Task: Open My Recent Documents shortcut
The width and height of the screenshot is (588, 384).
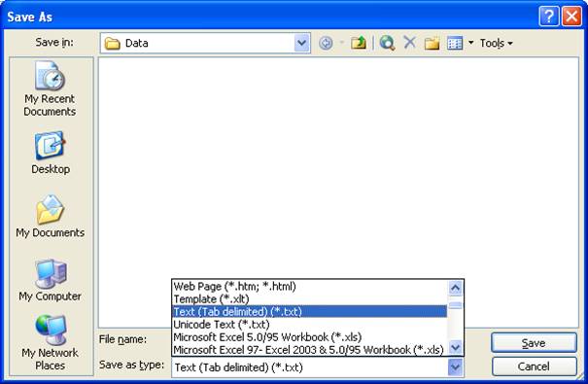Action: 50,88
